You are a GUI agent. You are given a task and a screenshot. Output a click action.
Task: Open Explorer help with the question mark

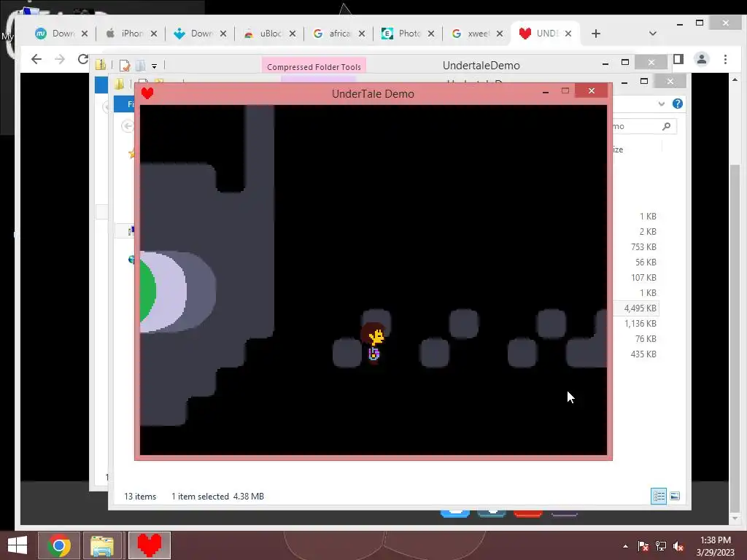[x=678, y=104]
